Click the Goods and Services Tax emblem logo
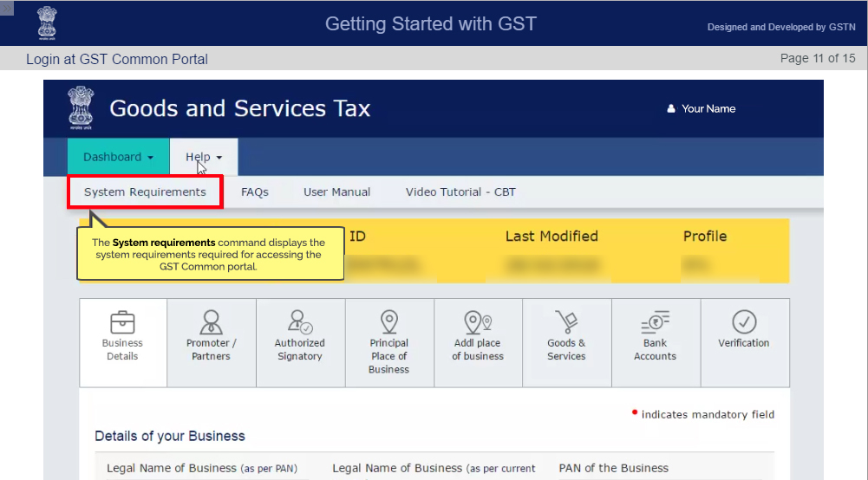This screenshot has width=868, height=480. [81, 107]
